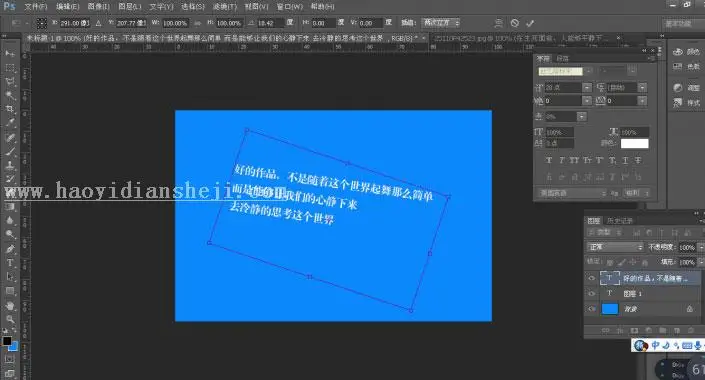Open the layer blend mode dropdown

click(x=615, y=247)
